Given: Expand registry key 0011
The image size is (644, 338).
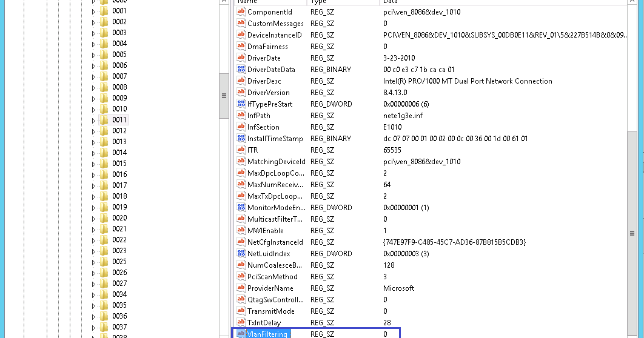Looking at the screenshot, I should (93, 121).
